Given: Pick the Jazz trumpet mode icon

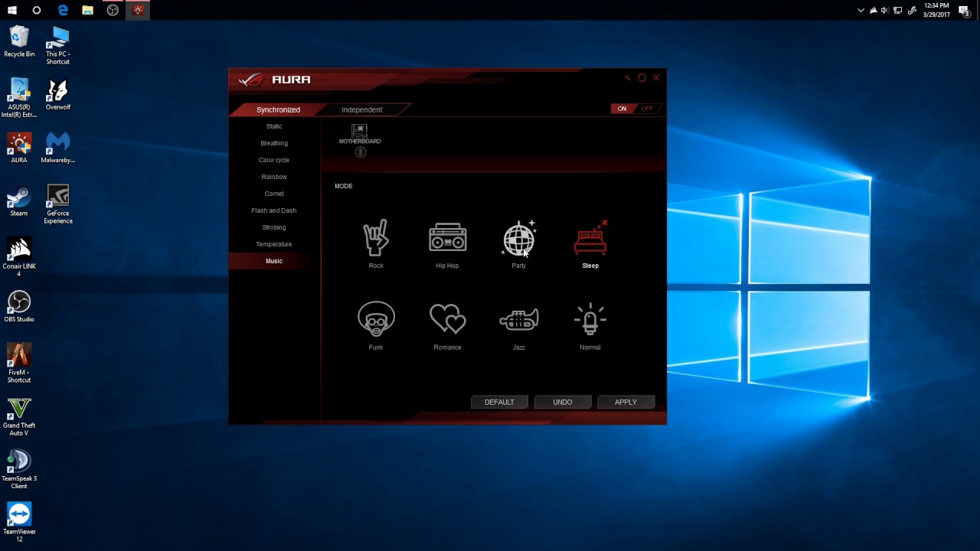Looking at the screenshot, I should click(518, 319).
